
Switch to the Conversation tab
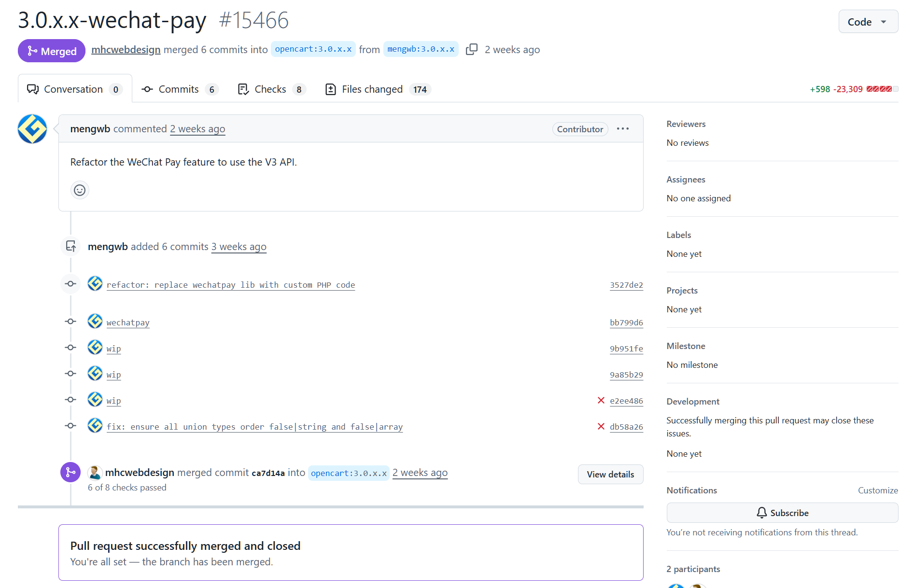point(75,89)
